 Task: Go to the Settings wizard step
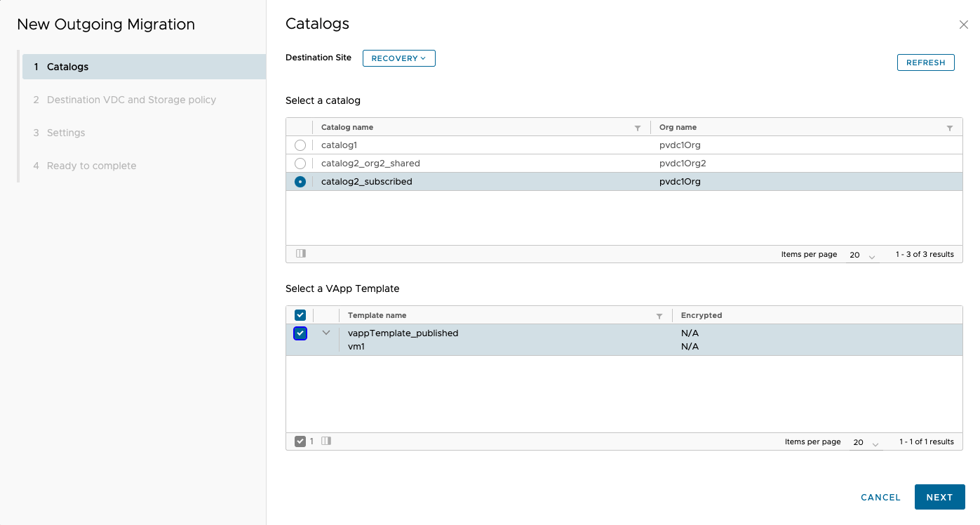(x=66, y=133)
